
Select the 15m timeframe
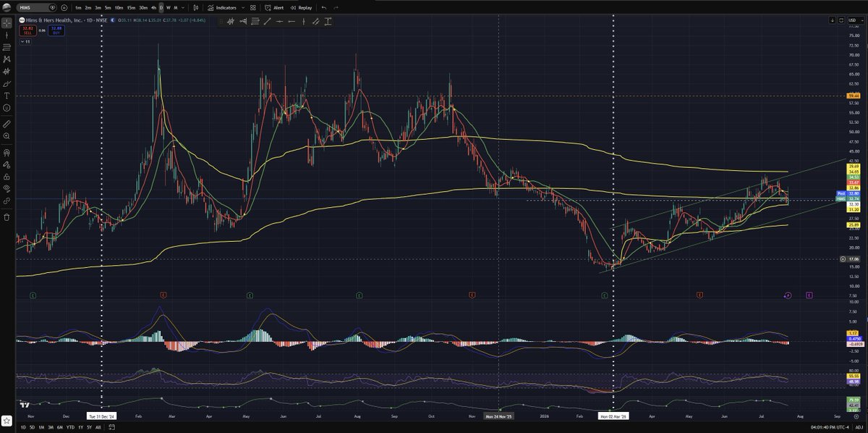pyautogui.click(x=131, y=7)
